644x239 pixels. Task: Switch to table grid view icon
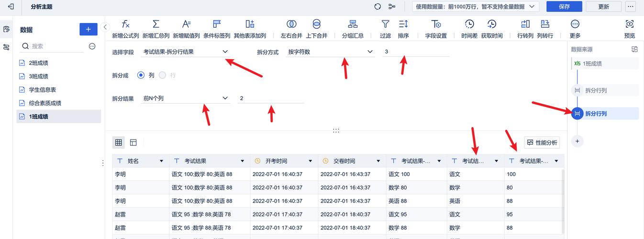[x=119, y=142]
